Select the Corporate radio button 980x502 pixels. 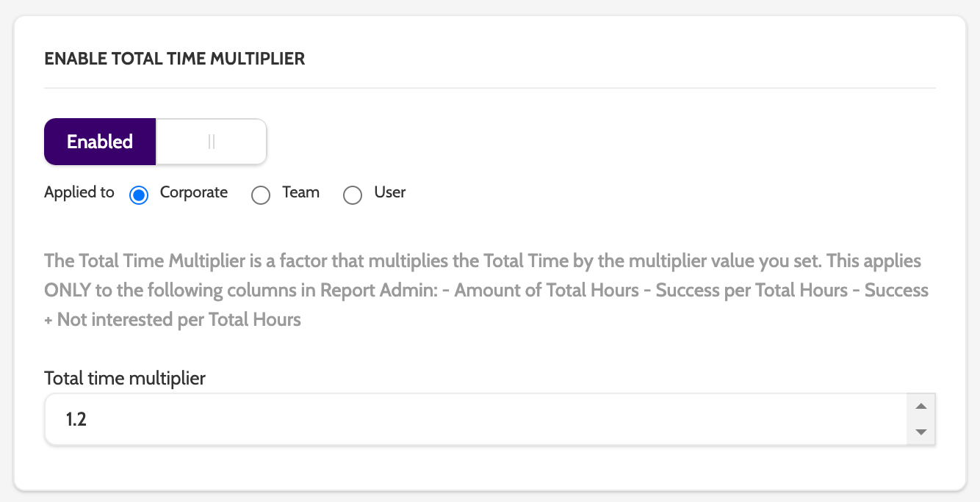coord(139,195)
